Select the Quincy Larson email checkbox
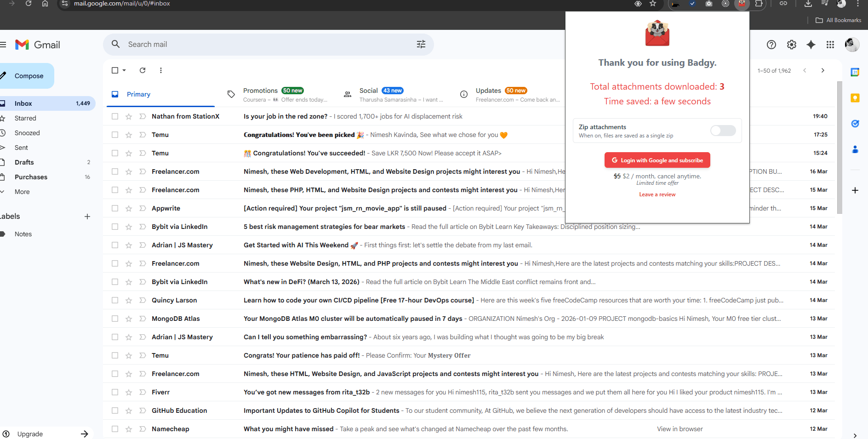This screenshot has width=868, height=439. [x=115, y=300]
